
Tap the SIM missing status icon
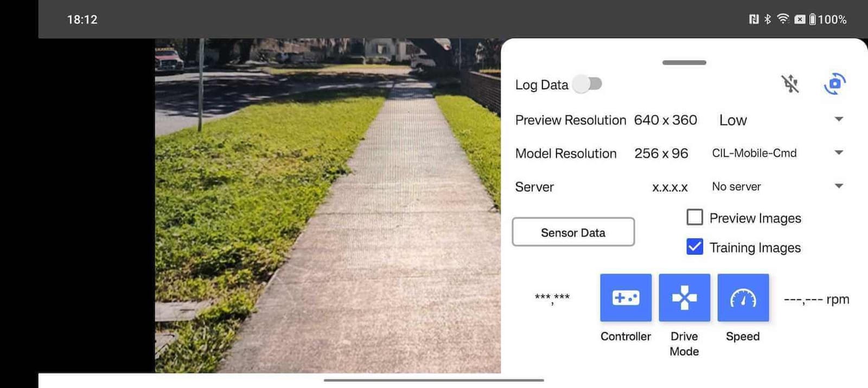800,20
